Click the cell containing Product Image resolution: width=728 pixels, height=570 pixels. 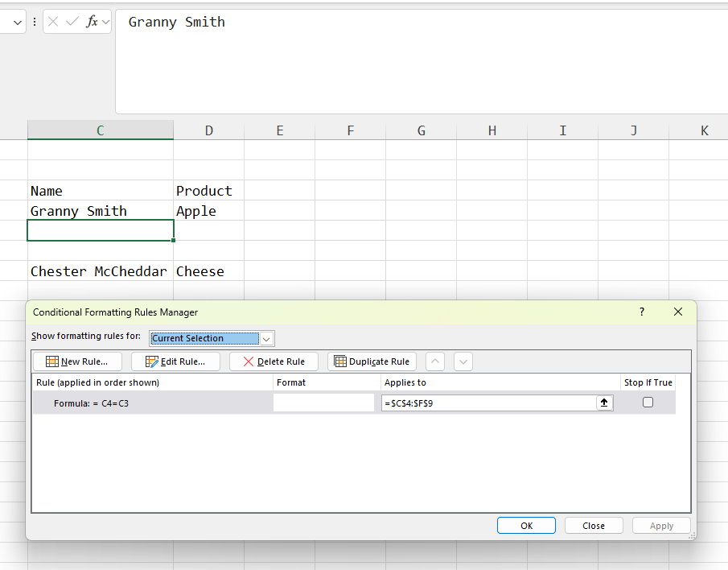(x=209, y=191)
